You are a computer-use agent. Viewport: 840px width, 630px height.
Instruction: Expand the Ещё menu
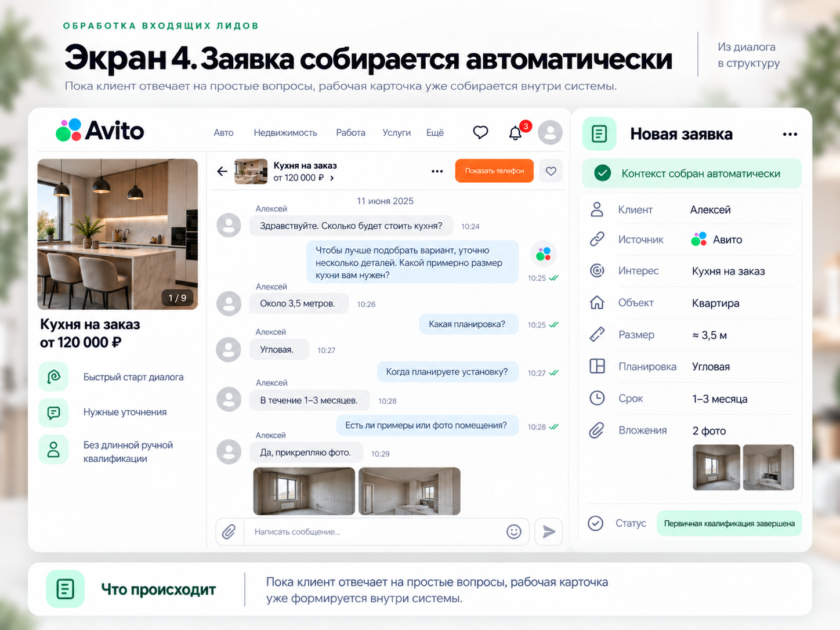[435, 133]
